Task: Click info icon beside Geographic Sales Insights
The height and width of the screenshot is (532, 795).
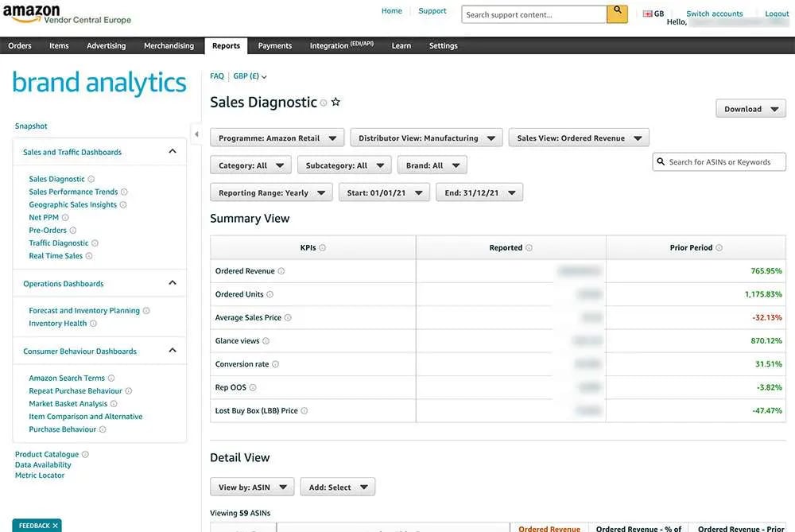Action: [x=123, y=205]
